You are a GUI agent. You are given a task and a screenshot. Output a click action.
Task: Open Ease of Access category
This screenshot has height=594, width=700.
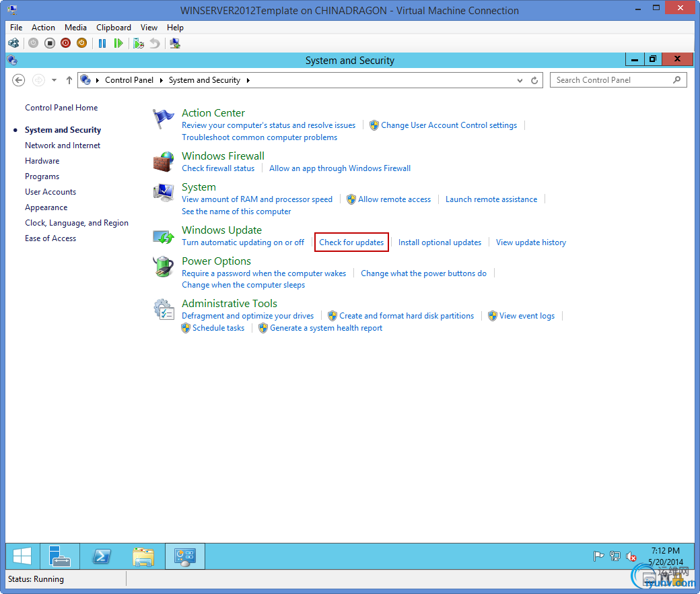50,238
